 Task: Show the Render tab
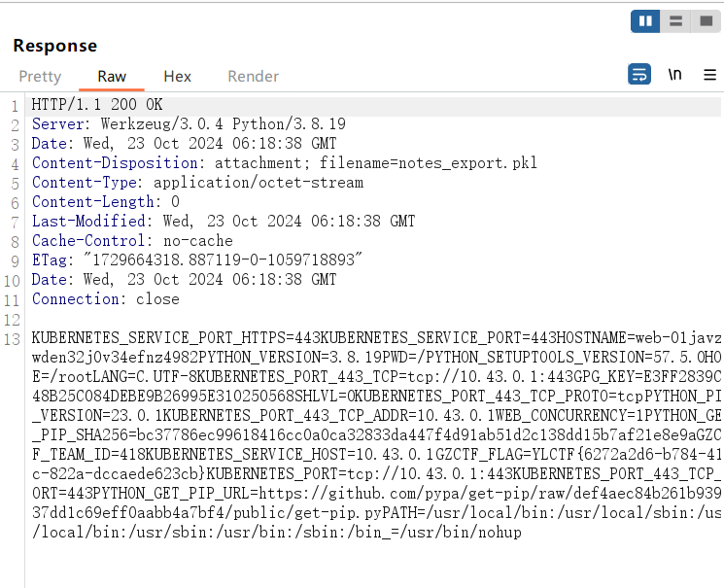point(253,76)
